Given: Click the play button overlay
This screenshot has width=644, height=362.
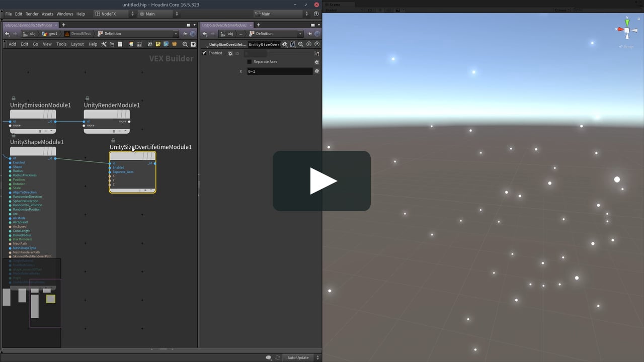Looking at the screenshot, I should pos(322,181).
